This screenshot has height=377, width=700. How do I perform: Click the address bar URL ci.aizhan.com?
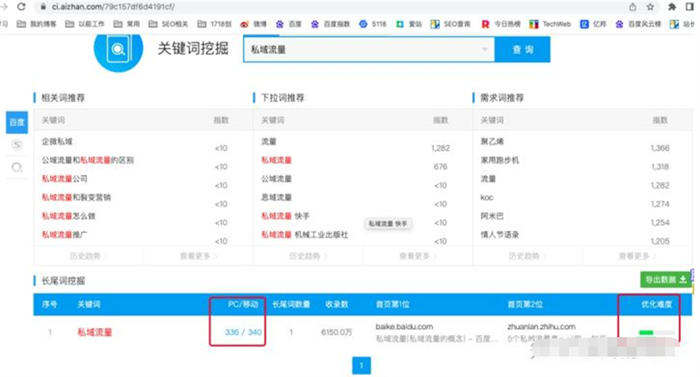coord(113,7)
